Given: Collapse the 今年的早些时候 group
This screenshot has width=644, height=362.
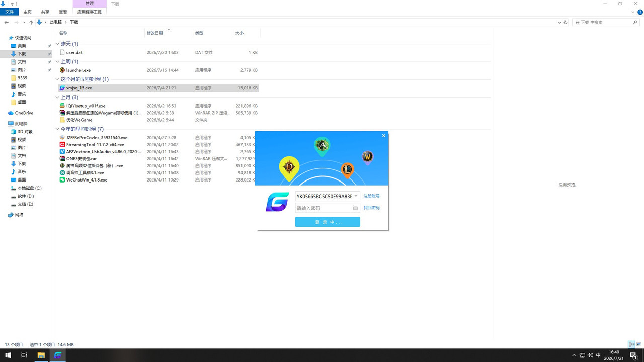Looking at the screenshot, I should (57, 129).
